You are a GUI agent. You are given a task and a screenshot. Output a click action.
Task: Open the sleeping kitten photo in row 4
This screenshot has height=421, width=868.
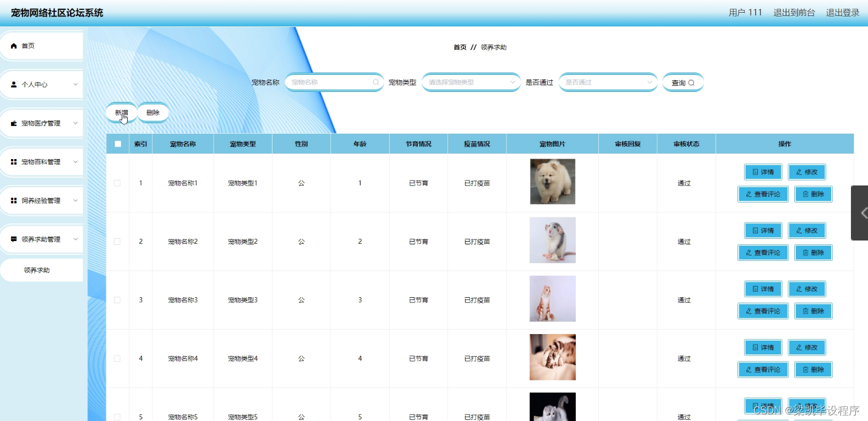553,357
